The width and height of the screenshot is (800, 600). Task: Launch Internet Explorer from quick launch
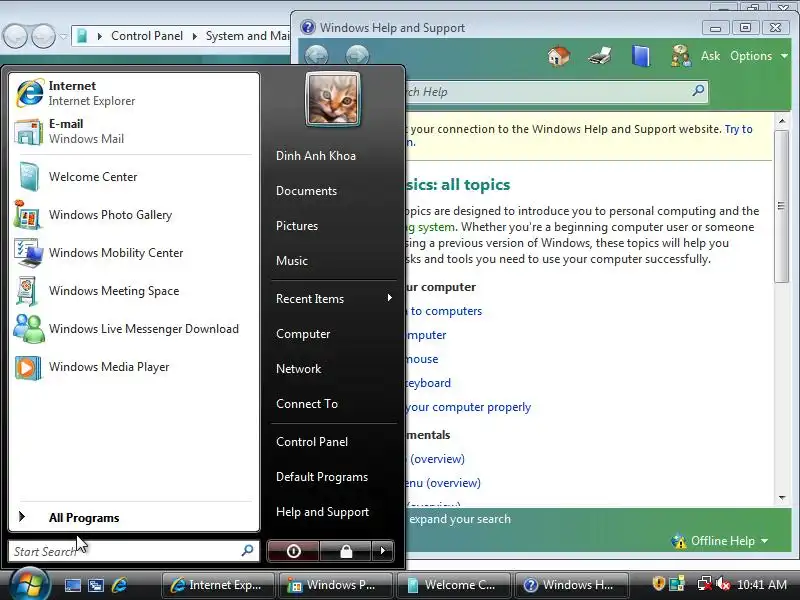119,585
